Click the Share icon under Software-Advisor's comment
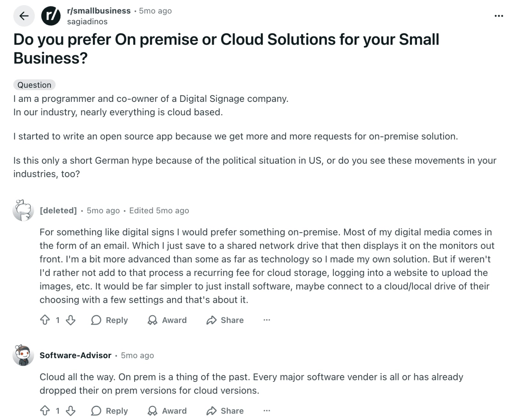 [211, 411]
